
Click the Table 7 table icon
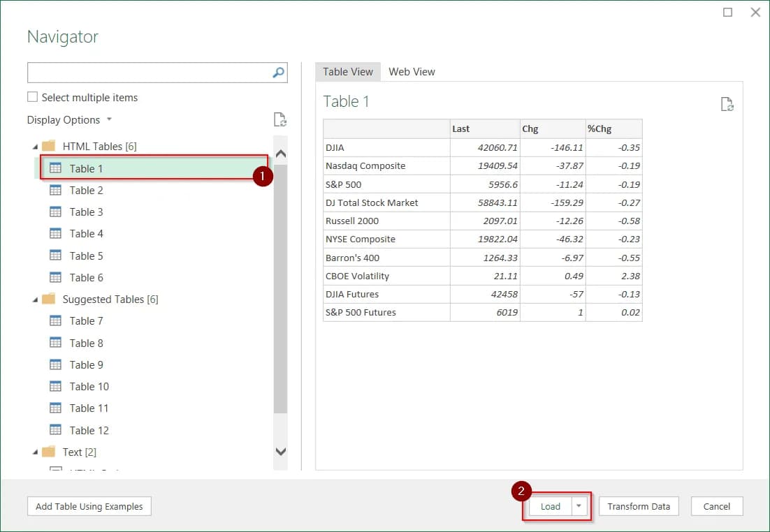[55, 320]
